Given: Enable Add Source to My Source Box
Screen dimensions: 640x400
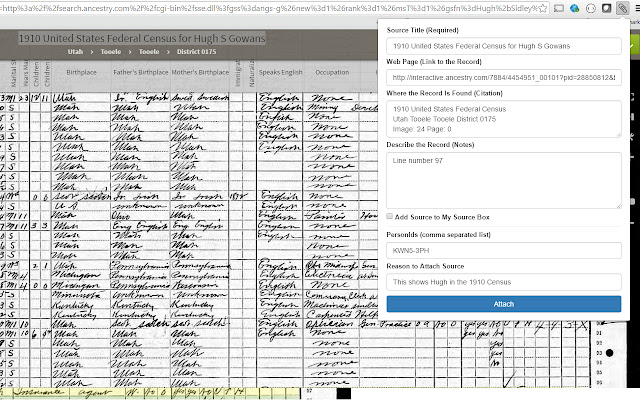Looking at the screenshot, I should coord(390,216).
